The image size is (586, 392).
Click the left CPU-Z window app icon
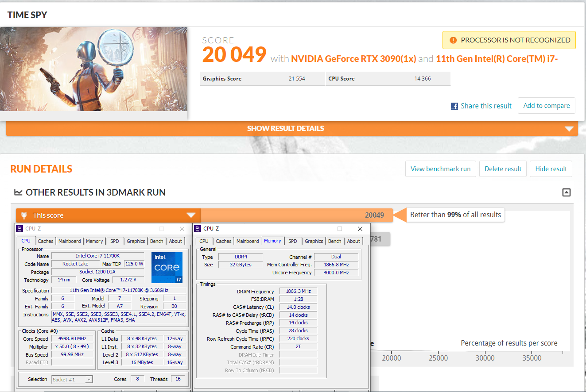(x=19, y=229)
